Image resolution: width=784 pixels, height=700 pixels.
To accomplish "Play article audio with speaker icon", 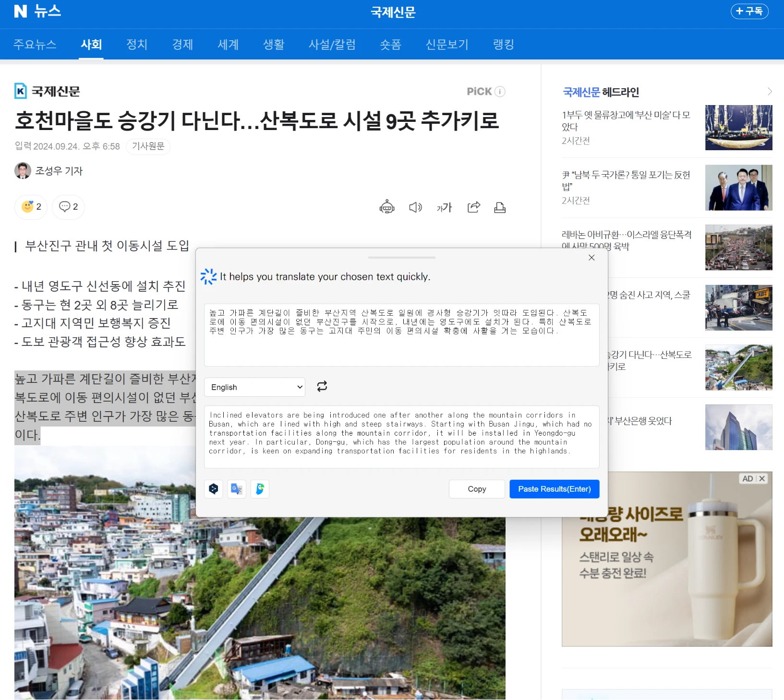I will [415, 207].
